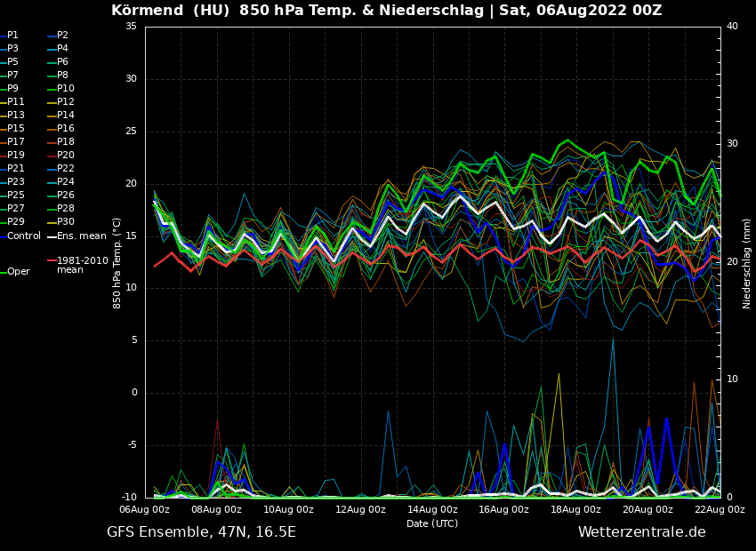Click the Date (UTC) axis label
This screenshot has width=756, height=551.
pos(432,523)
